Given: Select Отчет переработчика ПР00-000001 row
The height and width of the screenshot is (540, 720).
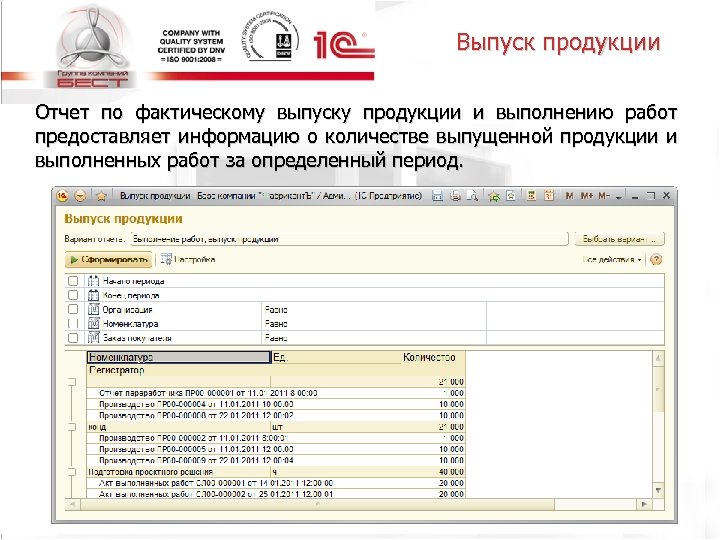Looking at the screenshot, I should tap(276, 393).
